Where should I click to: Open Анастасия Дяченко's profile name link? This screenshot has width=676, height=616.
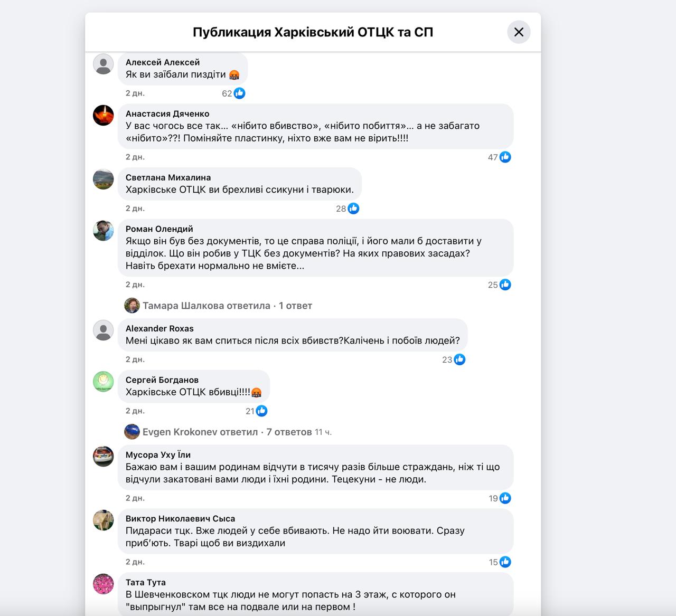point(167,113)
